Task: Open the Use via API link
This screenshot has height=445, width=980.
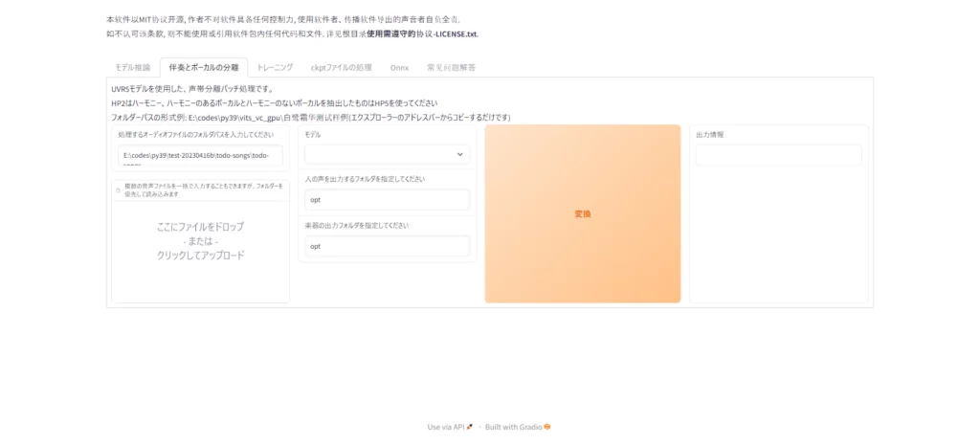Action: click(446, 427)
